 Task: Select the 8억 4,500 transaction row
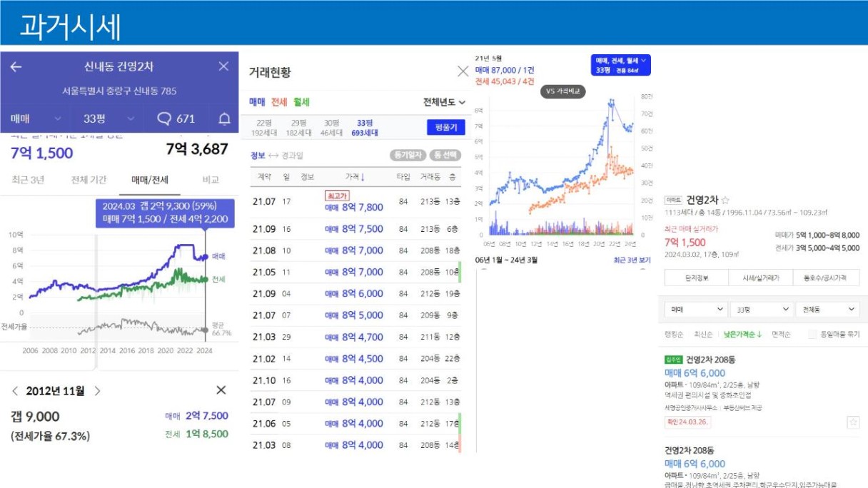coord(355,359)
